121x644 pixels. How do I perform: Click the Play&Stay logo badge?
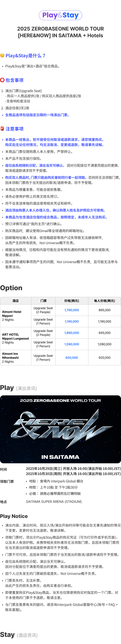click(x=60, y=15)
